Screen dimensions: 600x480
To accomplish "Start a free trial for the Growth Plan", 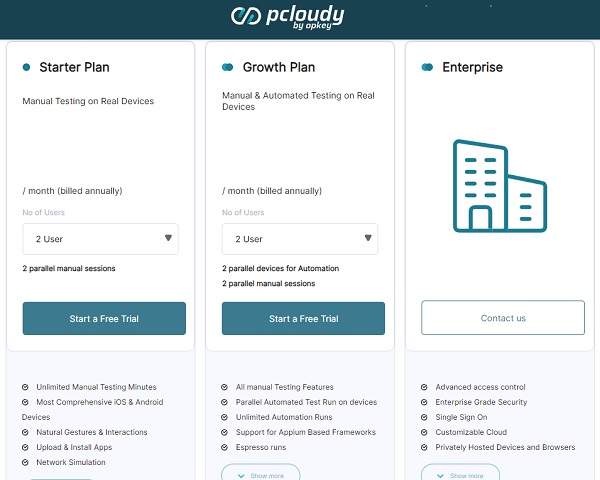I will point(303,318).
